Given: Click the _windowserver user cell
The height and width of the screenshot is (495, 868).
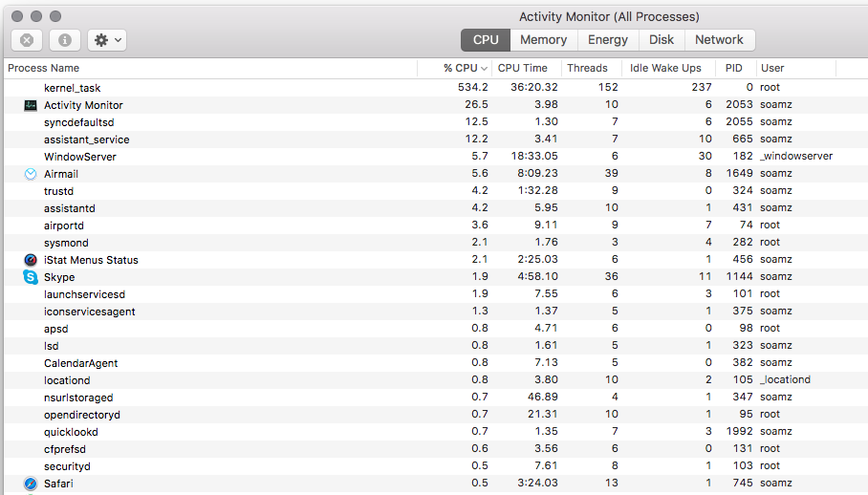Looking at the screenshot, I should click(796, 156).
